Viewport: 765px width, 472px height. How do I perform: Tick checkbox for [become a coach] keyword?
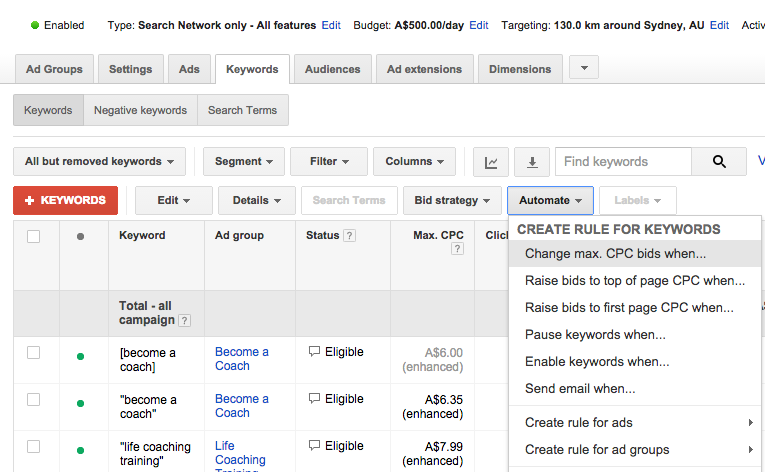coord(33,352)
